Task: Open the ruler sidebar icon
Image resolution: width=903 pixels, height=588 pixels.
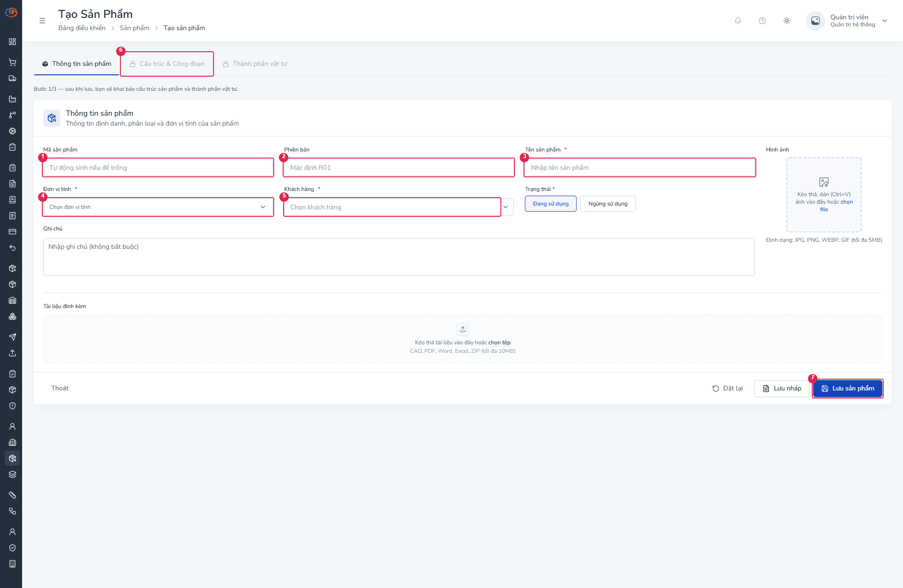Action: (x=13, y=495)
